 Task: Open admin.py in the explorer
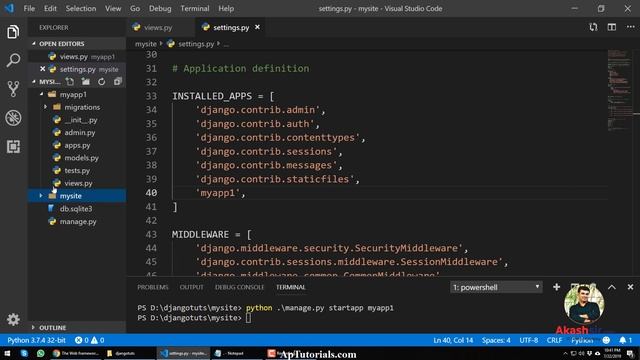click(x=80, y=132)
